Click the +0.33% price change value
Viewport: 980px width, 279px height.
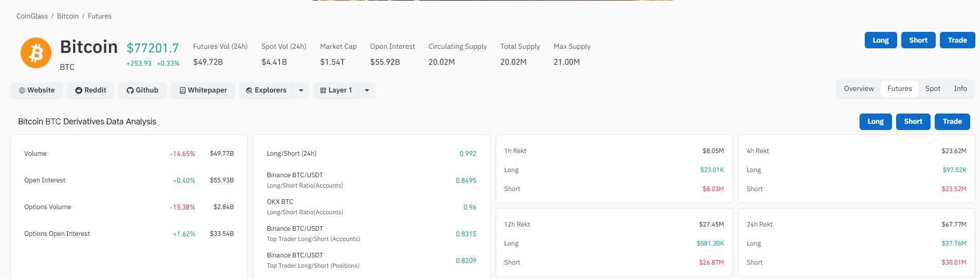(x=168, y=64)
